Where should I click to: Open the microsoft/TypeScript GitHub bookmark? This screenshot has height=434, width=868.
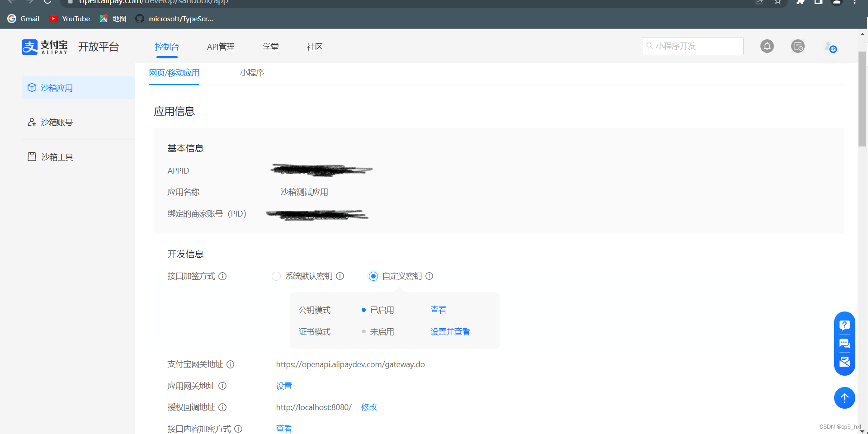point(175,19)
